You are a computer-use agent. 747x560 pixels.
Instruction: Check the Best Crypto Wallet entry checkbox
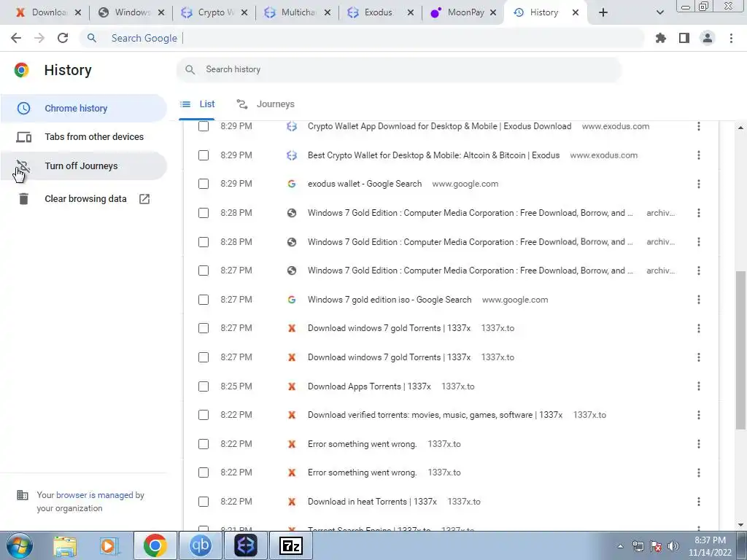click(x=204, y=155)
